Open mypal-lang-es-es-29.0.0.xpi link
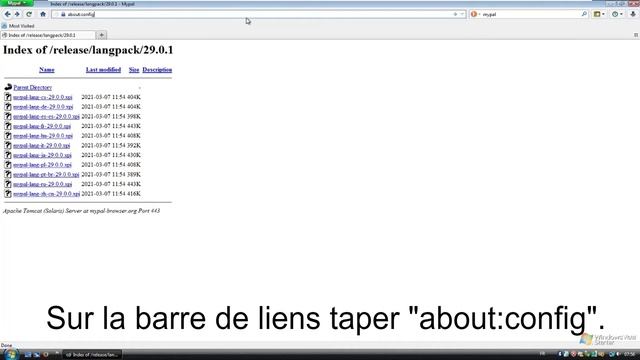Image resolution: width=640 pixels, height=360 pixels. point(46,116)
